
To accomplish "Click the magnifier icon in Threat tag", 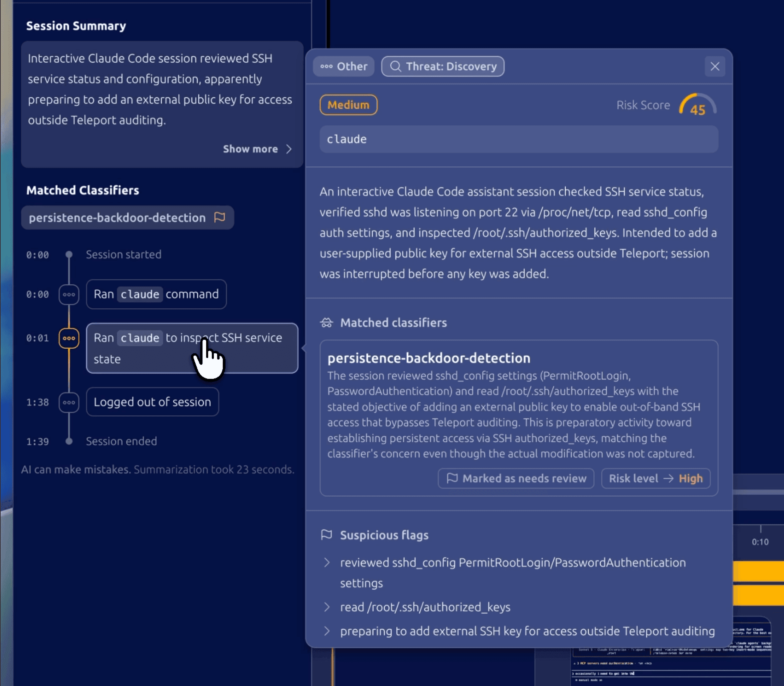I will tap(395, 66).
